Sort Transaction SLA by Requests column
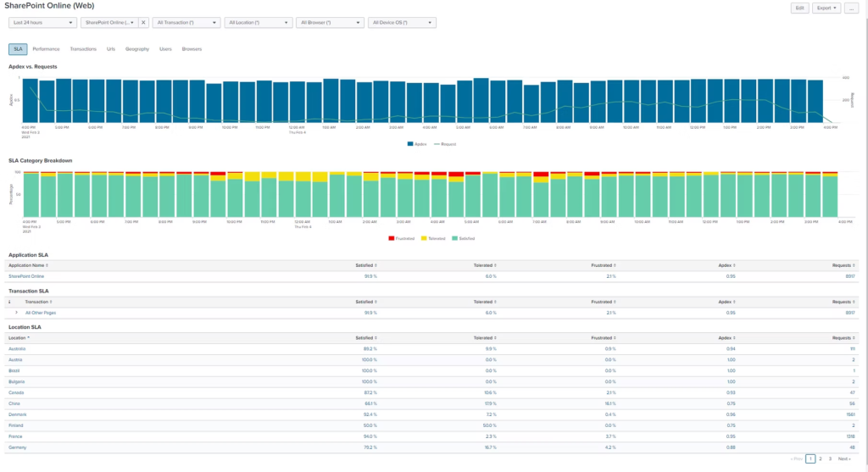Viewport: 868px width, 472px height. (843, 303)
